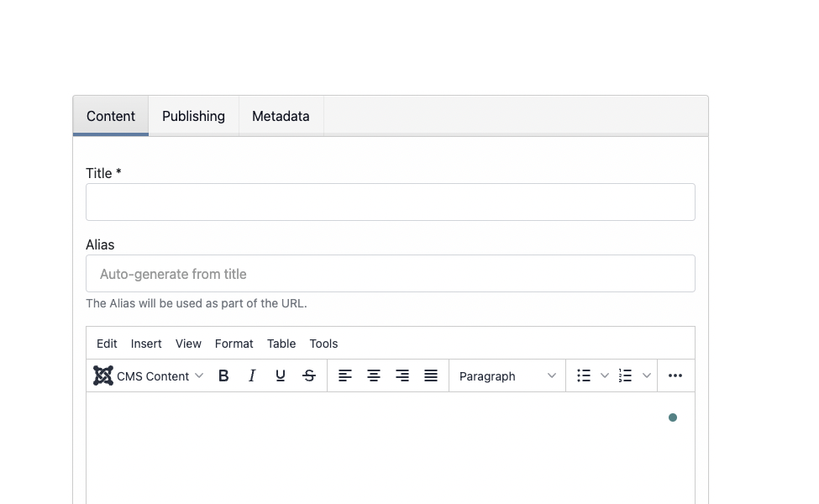The width and height of the screenshot is (819, 504).
Task: Toggle underline formatting
Action: point(281,375)
